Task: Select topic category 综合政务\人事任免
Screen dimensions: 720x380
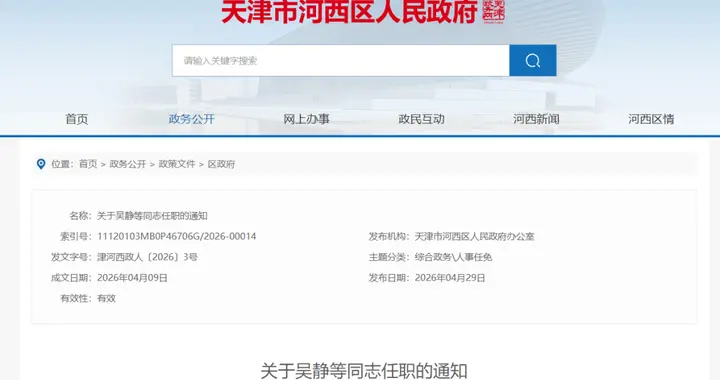Action: pos(453,257)
